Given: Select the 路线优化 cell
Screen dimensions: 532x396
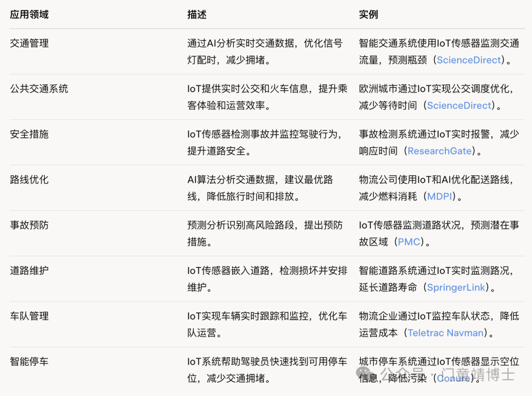Looking at the screenshot, I should click(29, 179).
